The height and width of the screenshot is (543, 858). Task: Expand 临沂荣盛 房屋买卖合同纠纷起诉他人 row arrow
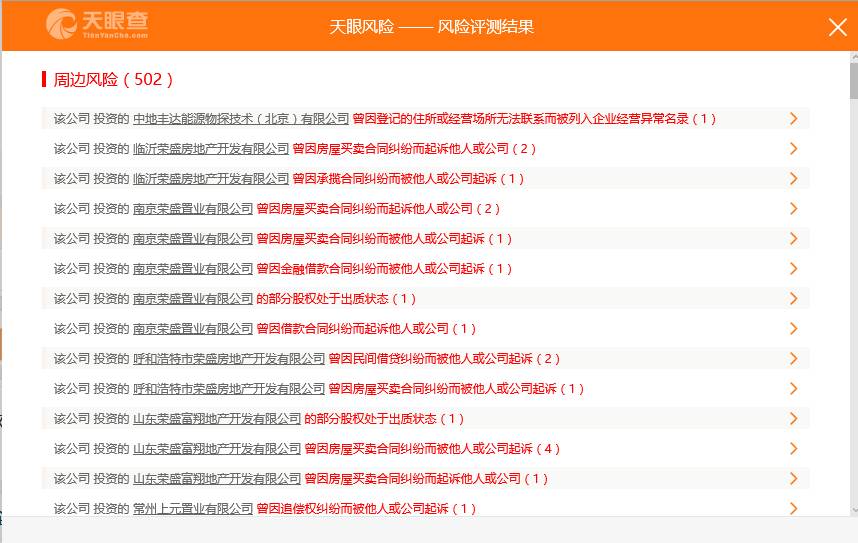[x=793, y=149]
